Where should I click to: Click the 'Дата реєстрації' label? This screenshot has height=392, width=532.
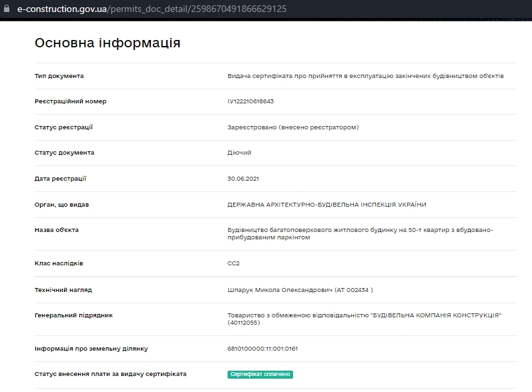[60, 179]
